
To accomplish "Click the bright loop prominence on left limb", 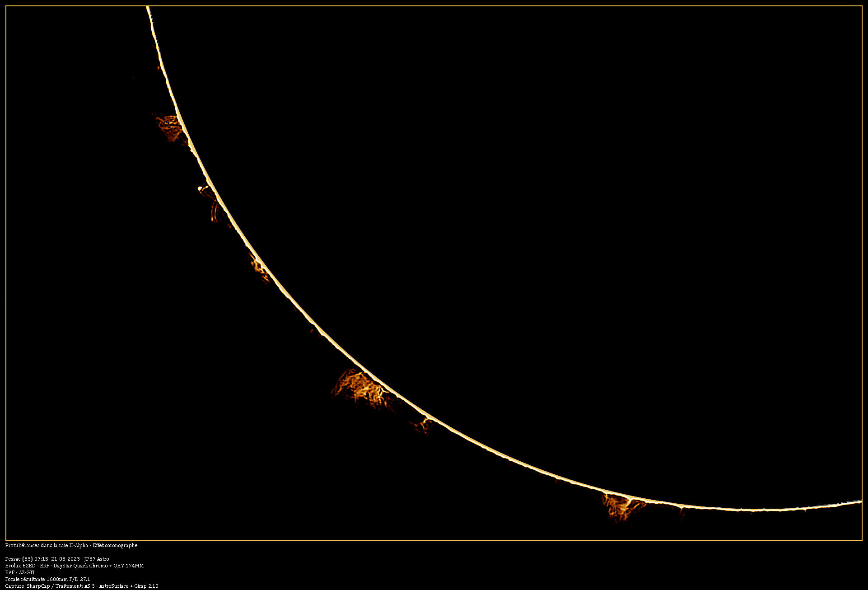I will click(x=210, y=202).
